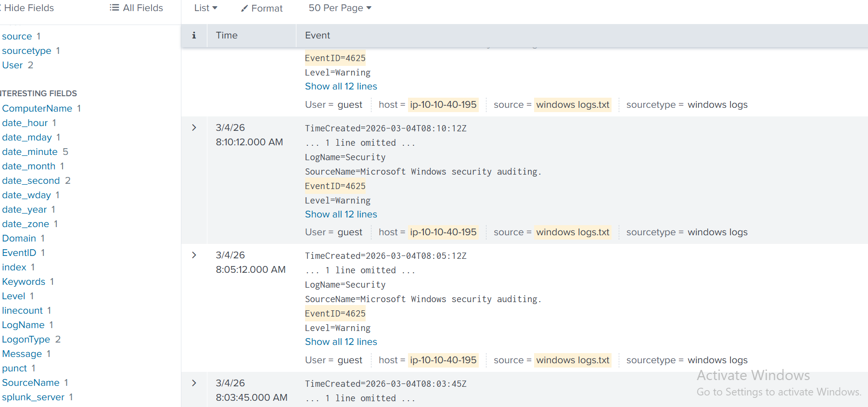Image resolution: width=868 pixels, height=407 pixels.
Task: Open the List view dropdown
Action: coord(205,8)
